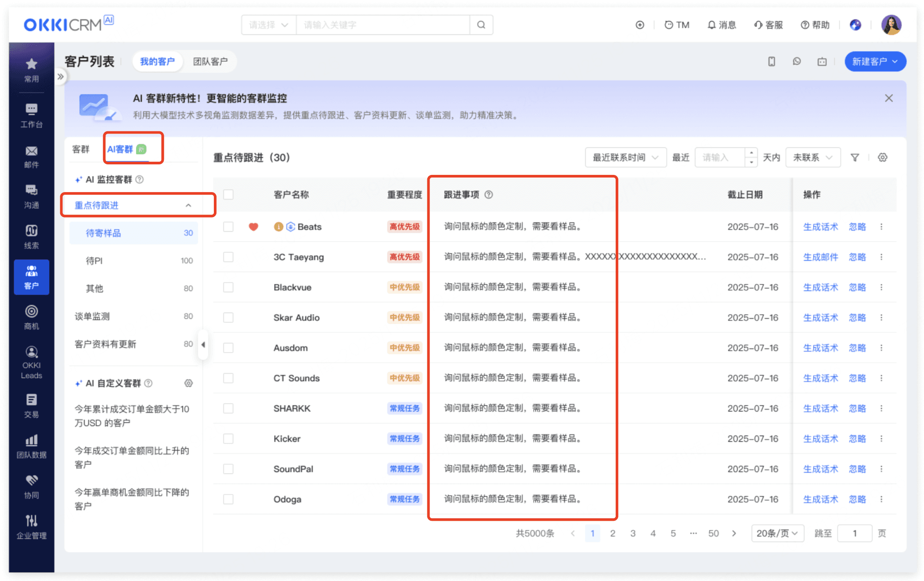Screen dimensions: 924x581
Task: Select the 客群 tab
Action: click(x=81, y=149)
